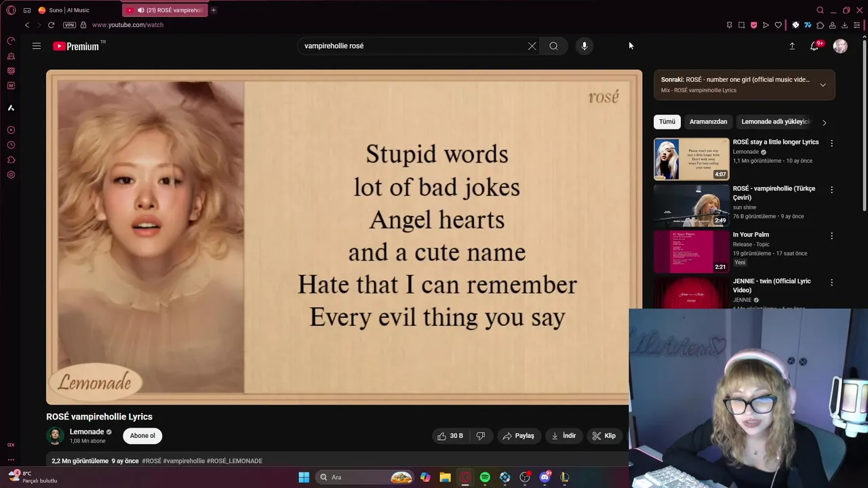
Task: Like the ROSÉ vampirehollie video
Action: pyautogui.click(x=450, y=436)
